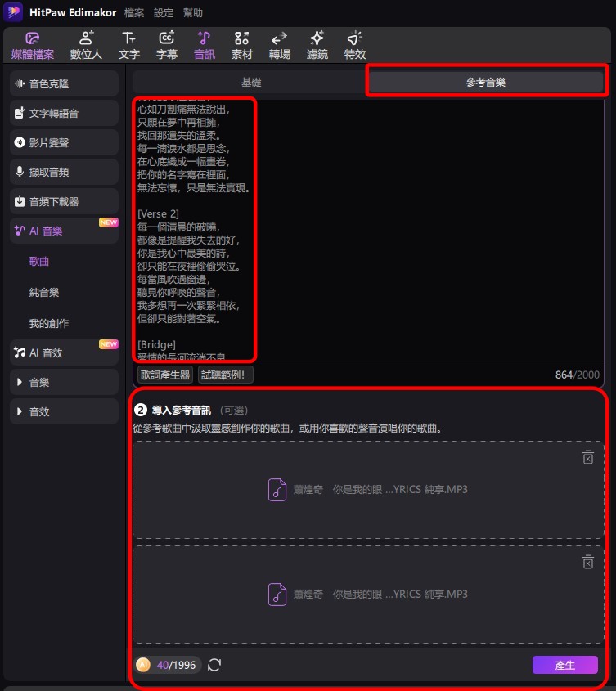Click the 導入參考音訊 heading
The height and width of the screenshot is (691, 616).
[182, 411]
